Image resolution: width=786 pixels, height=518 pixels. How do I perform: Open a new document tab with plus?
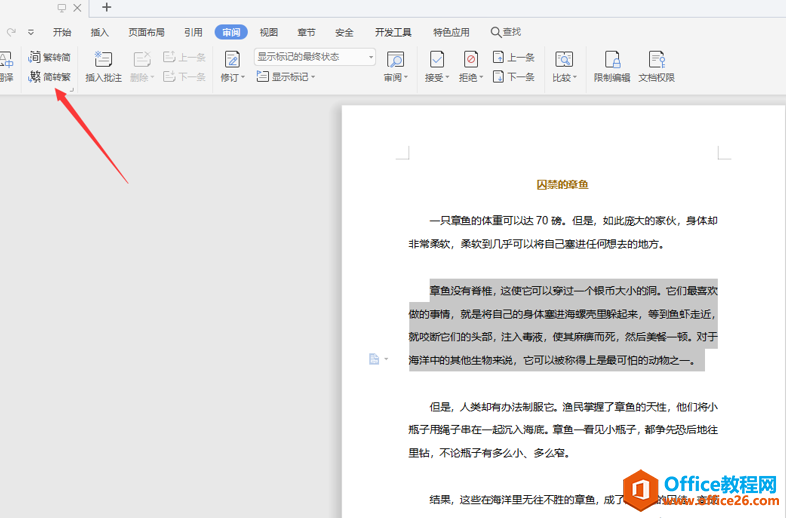pyautogui.click(x=106, y=8)
